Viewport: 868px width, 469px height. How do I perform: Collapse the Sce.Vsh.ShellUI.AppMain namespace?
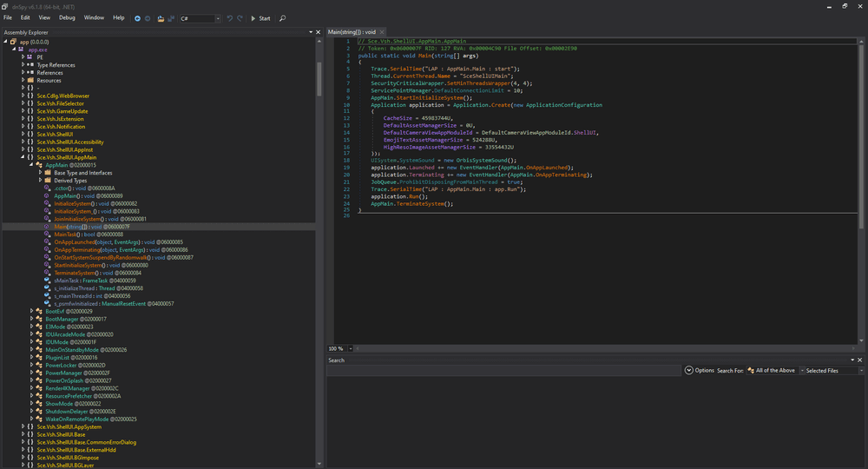(22, 157)
